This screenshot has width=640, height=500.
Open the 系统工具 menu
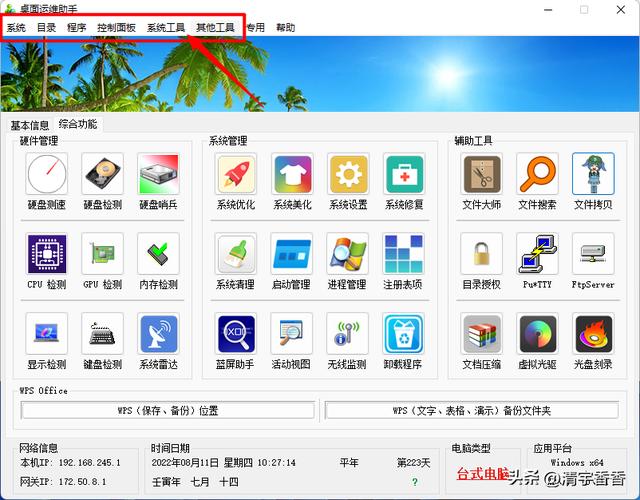[x=166, y=27]
